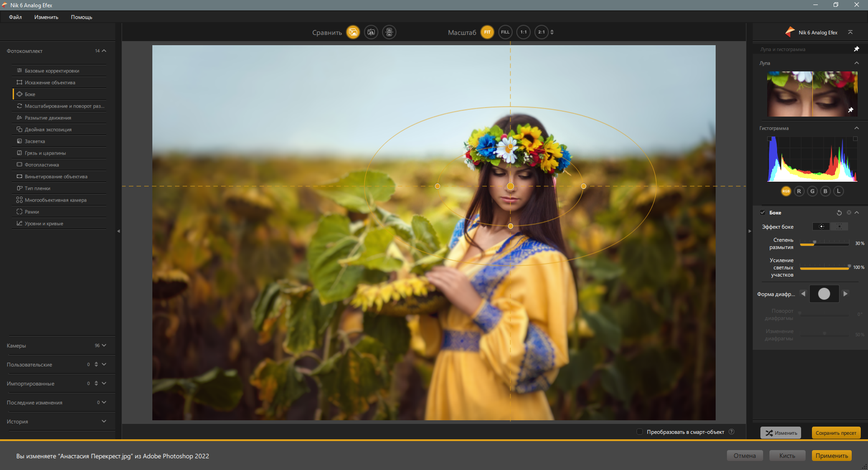
Task: Switch to split preview compare mode
Action: (x=371, y=32)
